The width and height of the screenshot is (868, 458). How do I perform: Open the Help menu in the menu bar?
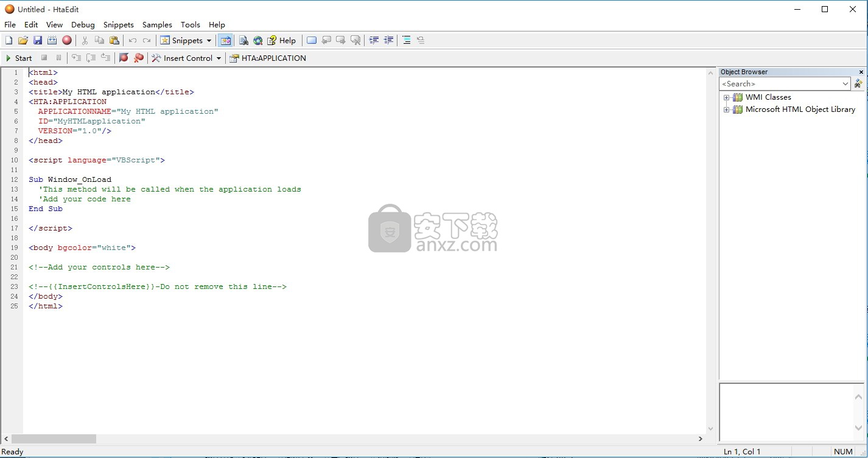pos(217,25)
